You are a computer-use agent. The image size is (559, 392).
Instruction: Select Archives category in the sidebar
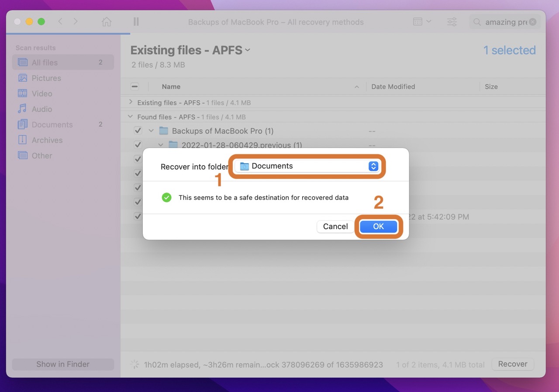click(x=63, y=140)
